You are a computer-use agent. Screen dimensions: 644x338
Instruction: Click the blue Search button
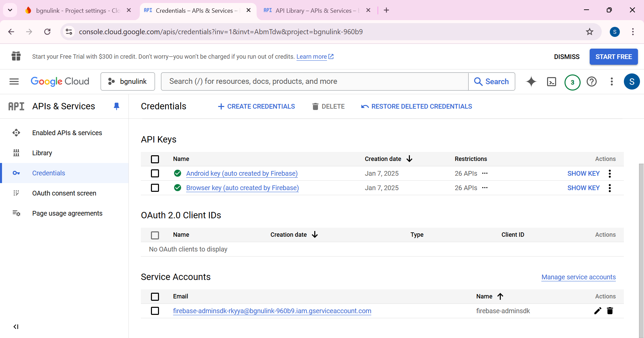coord(491,81)
